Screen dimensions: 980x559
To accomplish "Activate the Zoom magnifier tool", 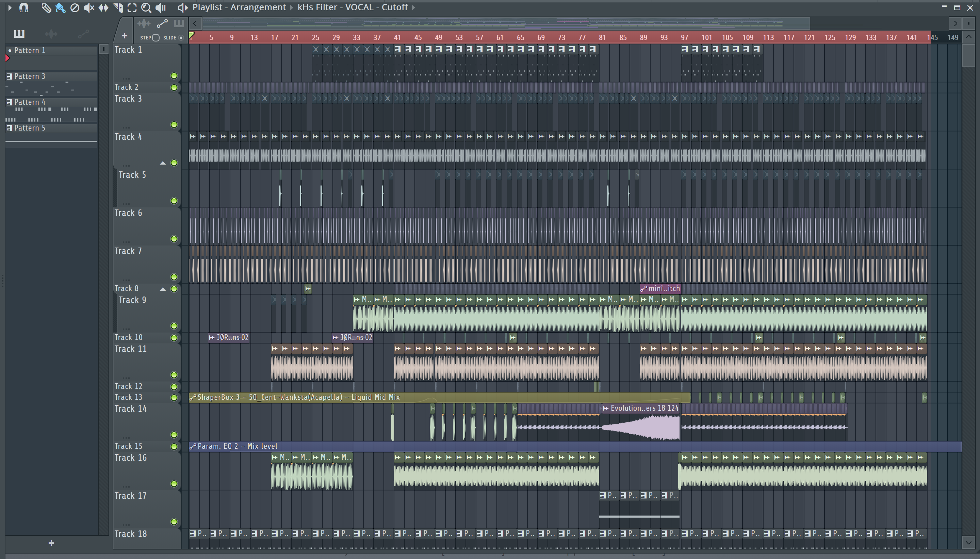I will coord(146,8).
